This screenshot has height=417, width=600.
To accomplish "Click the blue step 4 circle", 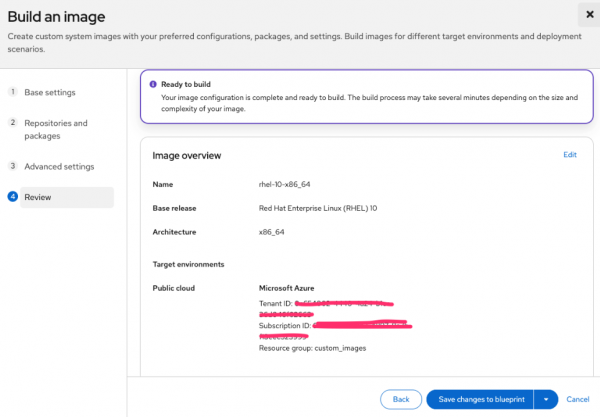I will pyautogui.click(x=13, y=197).
